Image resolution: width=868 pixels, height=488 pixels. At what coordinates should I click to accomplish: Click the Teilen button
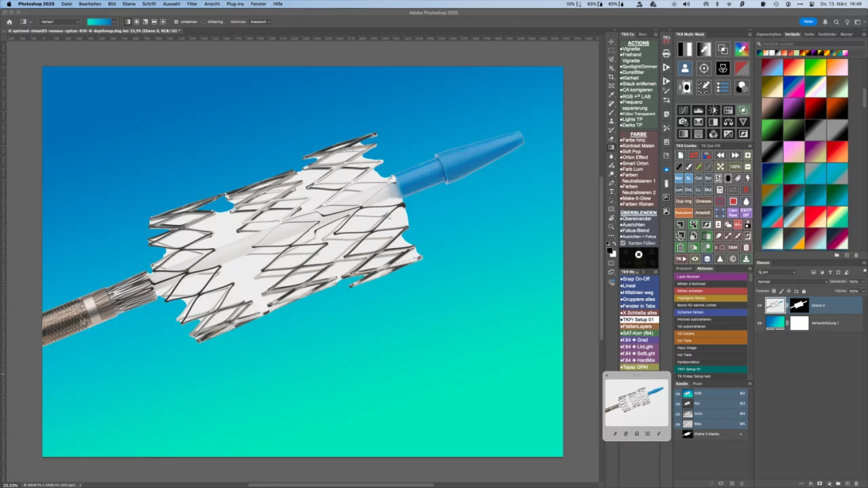[808, 22]
